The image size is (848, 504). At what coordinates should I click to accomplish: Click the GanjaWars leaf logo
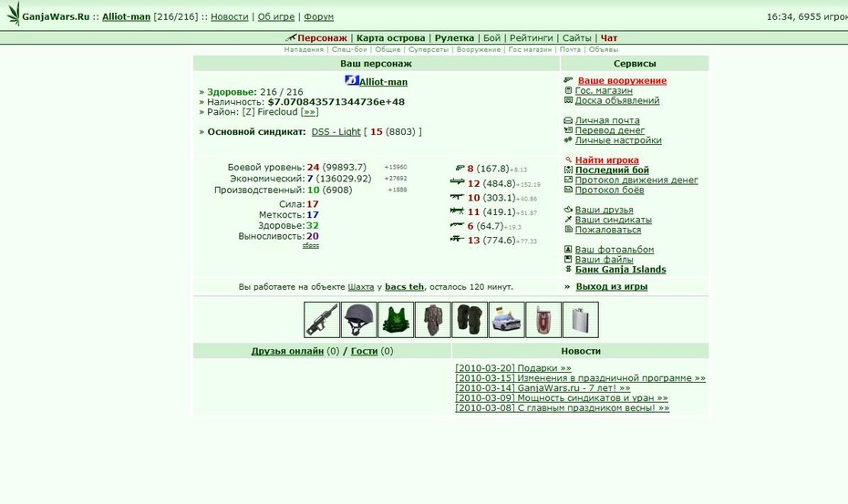point(14,15)
